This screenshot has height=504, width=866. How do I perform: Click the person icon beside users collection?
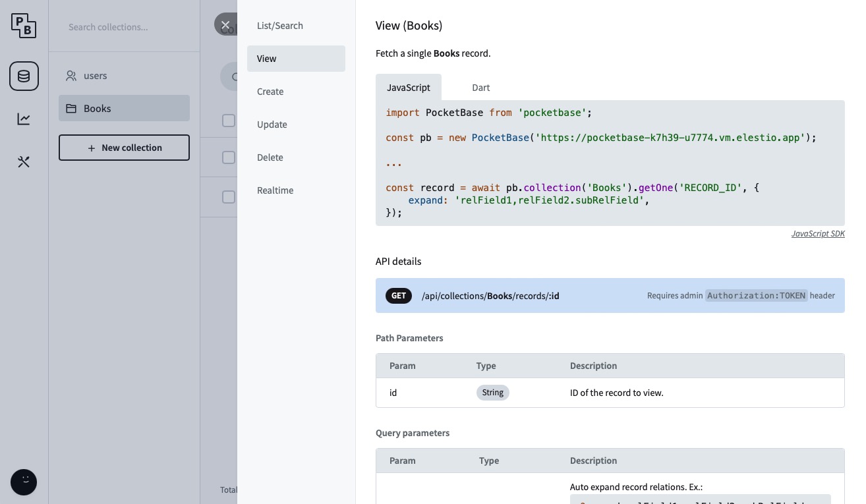(71, 76)
